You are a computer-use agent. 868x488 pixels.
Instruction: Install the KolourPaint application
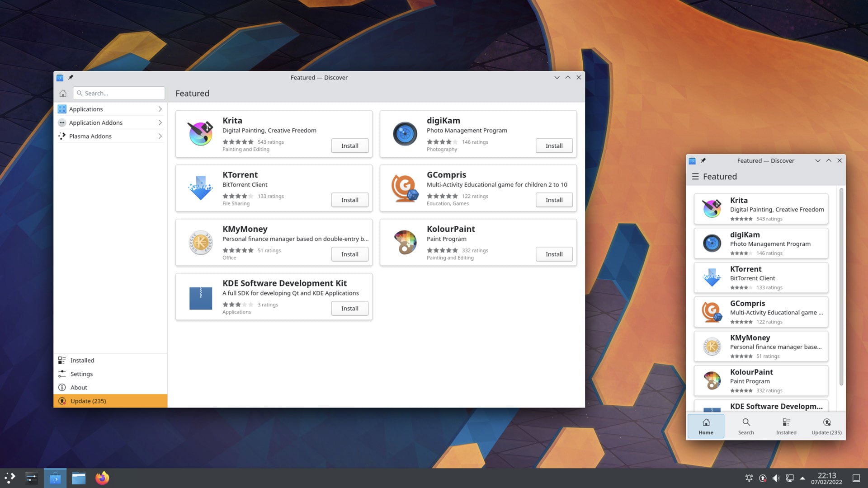point(554,254)
